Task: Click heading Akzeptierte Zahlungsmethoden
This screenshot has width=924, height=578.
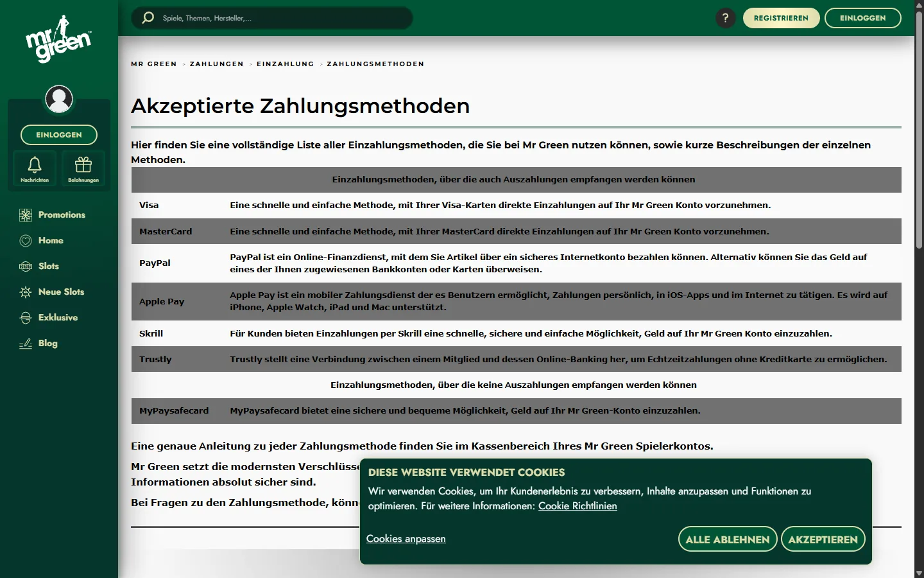Action: [300, 106]
